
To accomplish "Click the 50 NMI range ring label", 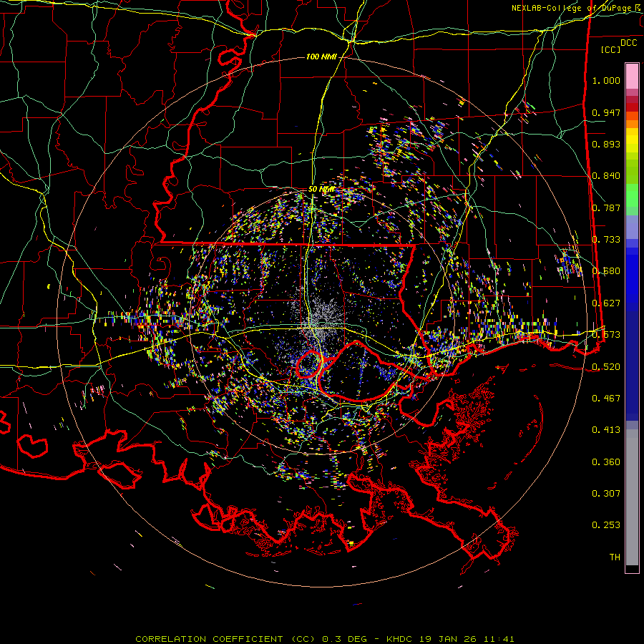I will [x=321, y=190].
